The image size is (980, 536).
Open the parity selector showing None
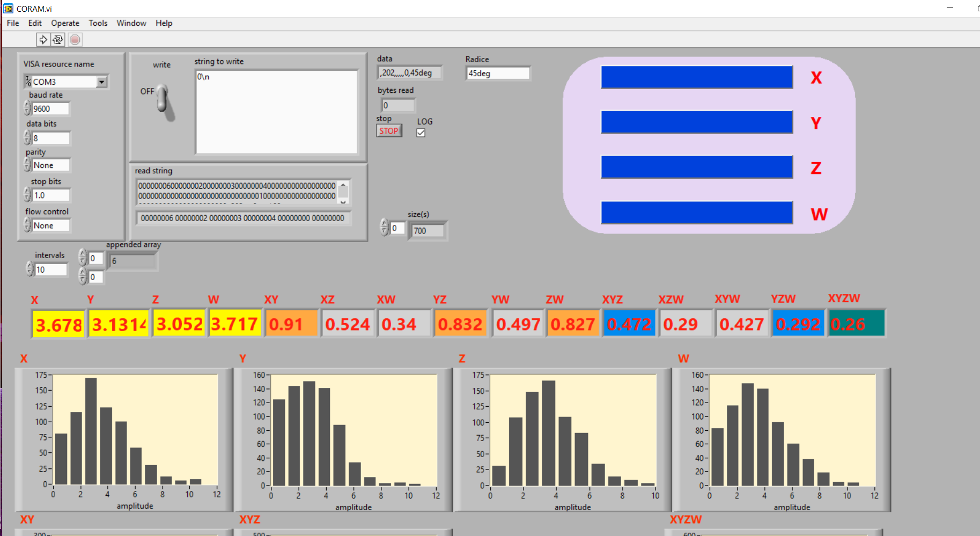pyautogui.click(x=50, y=166)
